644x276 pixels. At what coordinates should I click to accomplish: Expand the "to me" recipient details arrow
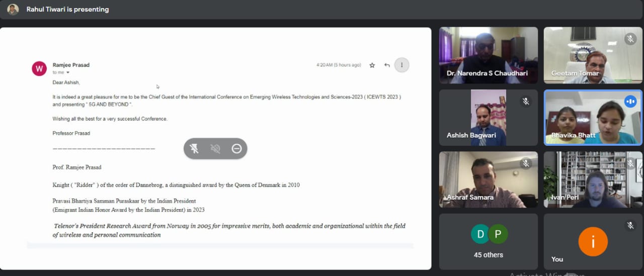click(68, 73)
